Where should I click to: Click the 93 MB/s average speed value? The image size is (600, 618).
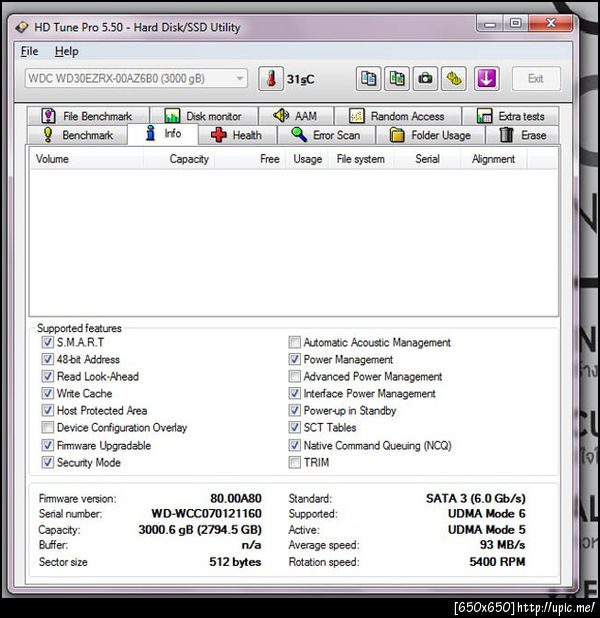click(x=503, y=545)
